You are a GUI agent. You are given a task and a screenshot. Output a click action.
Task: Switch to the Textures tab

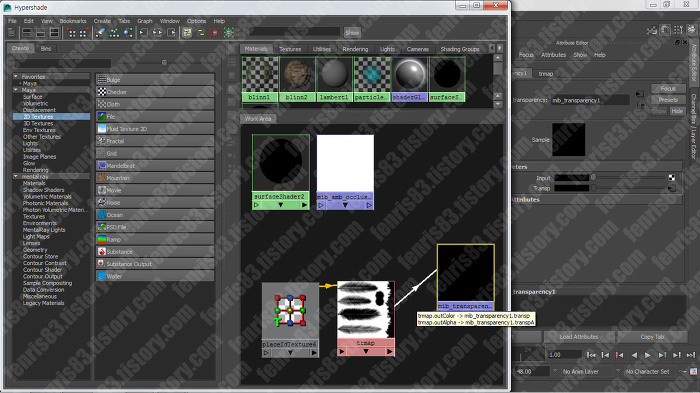[290, 49]
